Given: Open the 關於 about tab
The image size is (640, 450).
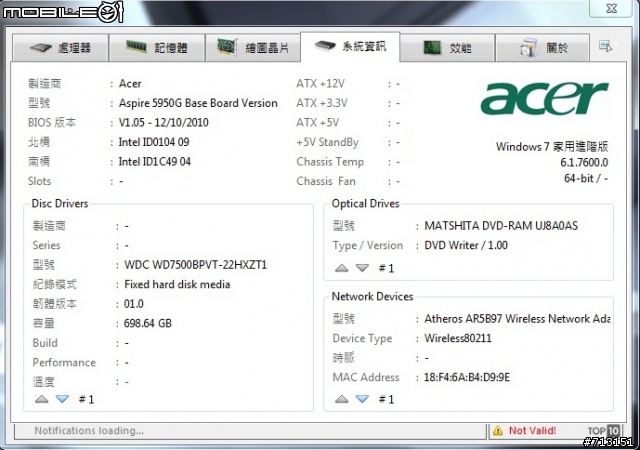Looking at the screenshot, I should tap(543, 48).
